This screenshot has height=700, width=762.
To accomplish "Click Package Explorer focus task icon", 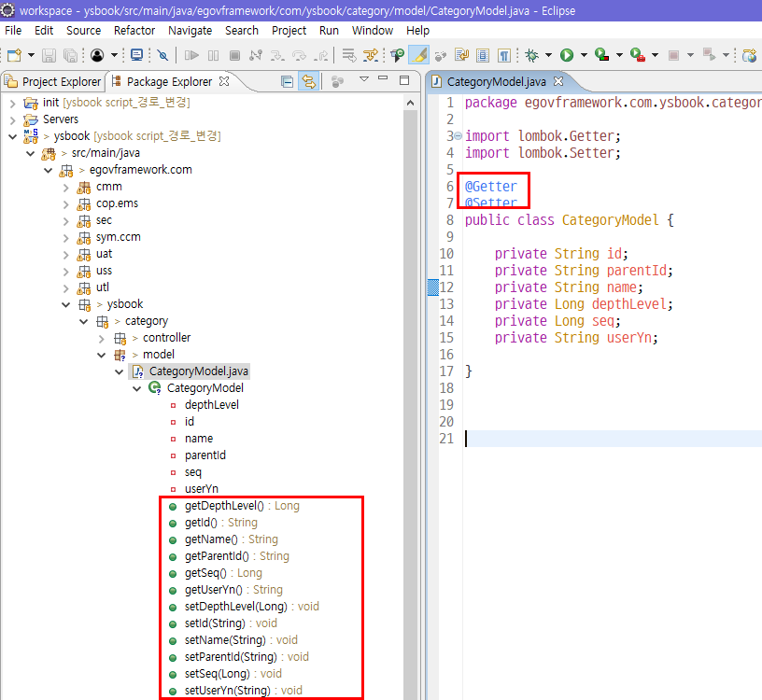I will [x=337, y=81].
